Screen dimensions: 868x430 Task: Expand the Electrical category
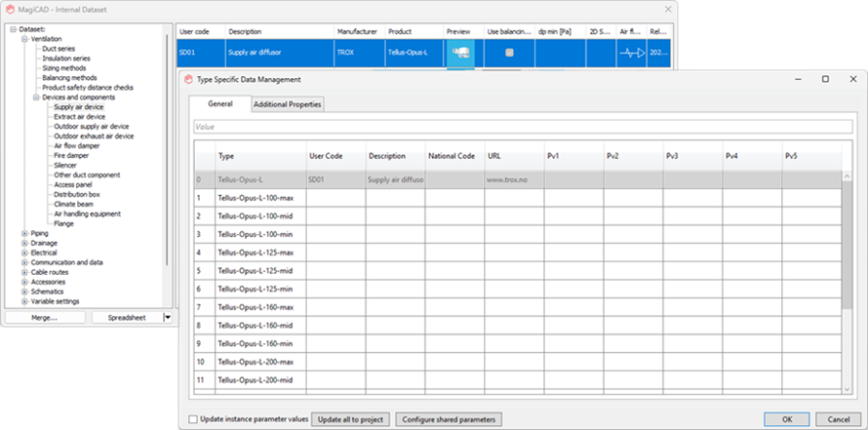point(24,253)
